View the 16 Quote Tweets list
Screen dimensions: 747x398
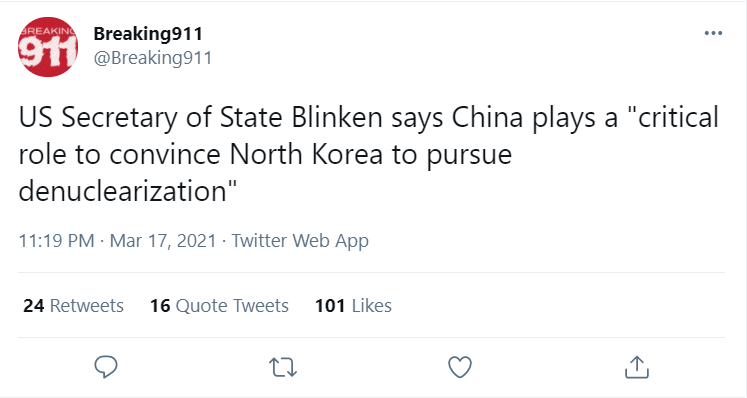click(219, 306)
